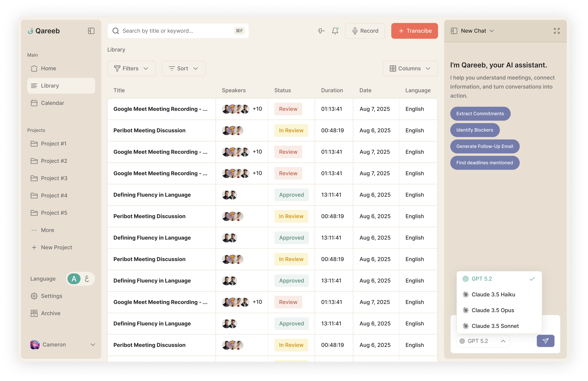The width and height of the screenshot is (588, 381).
Task: Open notifications bell
Action: point(335,31)
